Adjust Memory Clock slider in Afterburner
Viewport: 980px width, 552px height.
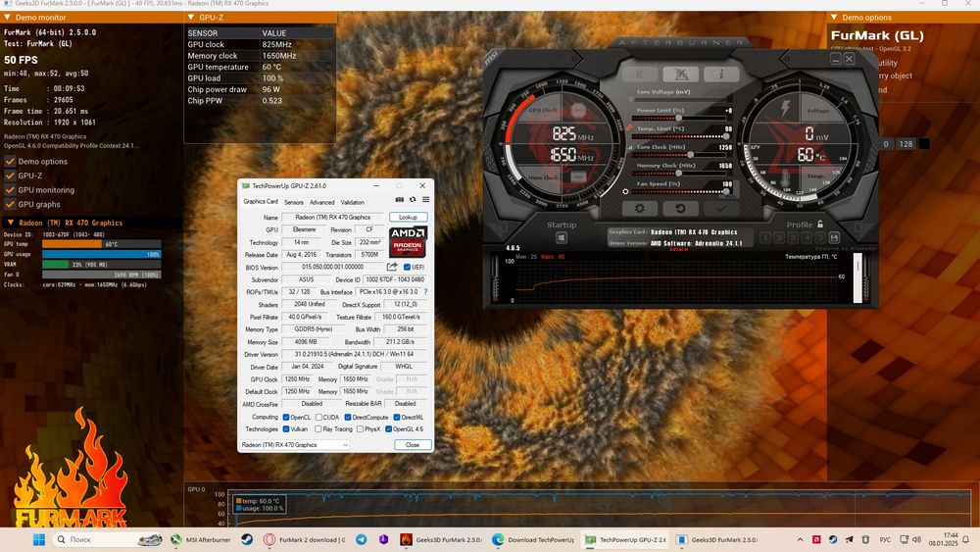point(679,174)
